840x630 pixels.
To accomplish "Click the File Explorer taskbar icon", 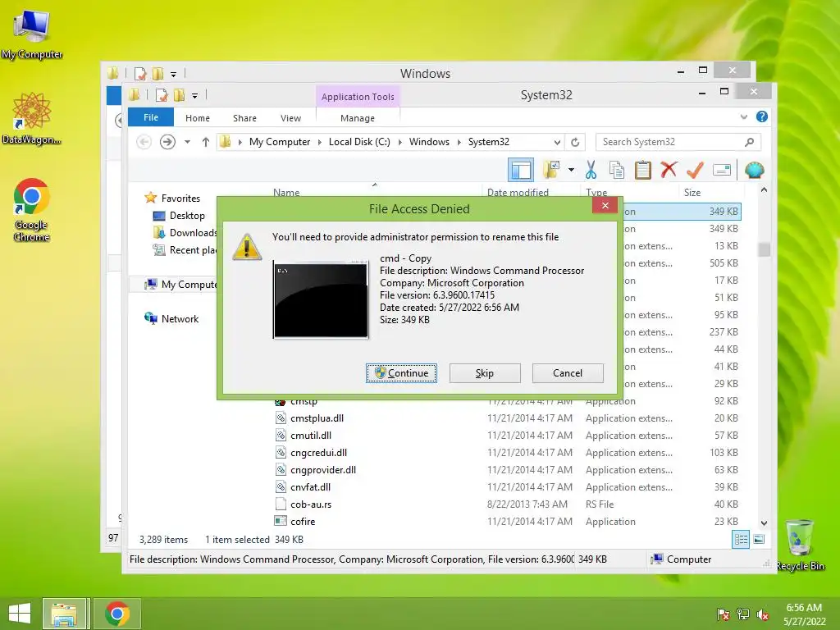I will (64, 614).
